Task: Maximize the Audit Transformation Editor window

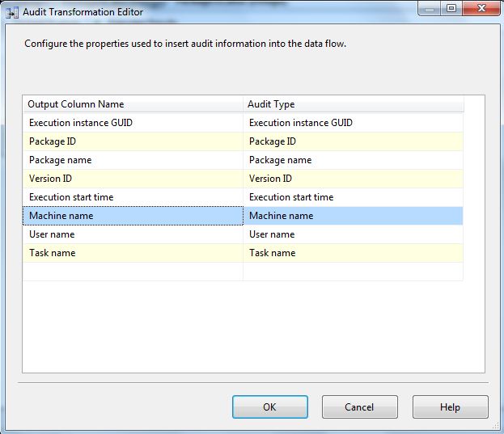Action: 451,10
